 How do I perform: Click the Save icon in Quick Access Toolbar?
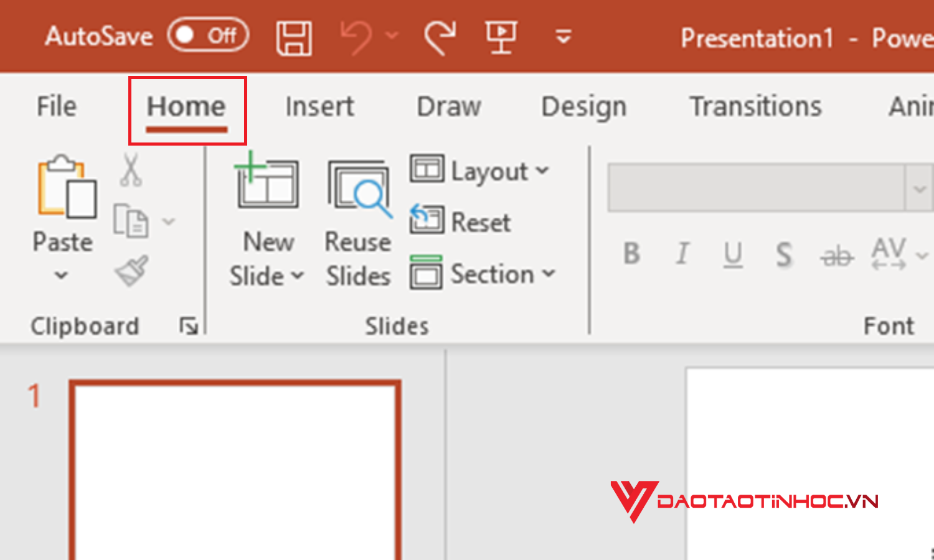[x=294, y=37]
